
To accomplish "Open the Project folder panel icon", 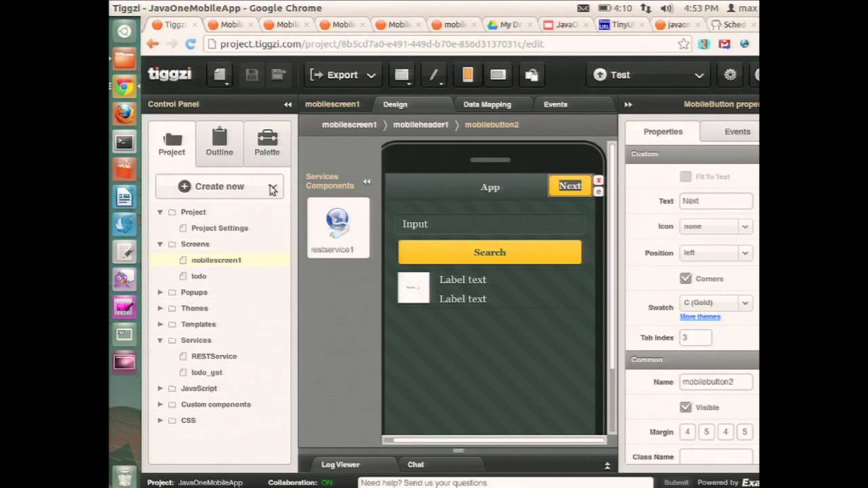I will coord(172,143).
